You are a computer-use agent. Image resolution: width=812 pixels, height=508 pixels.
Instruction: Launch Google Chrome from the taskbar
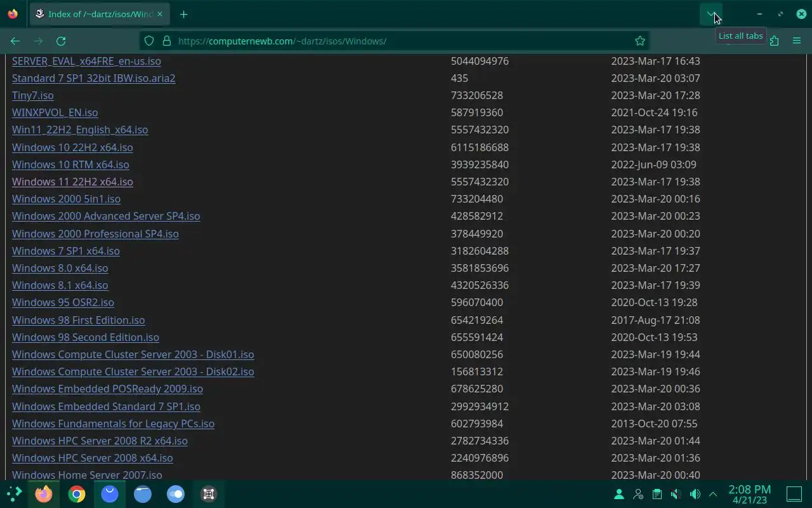tap(77, 494)
